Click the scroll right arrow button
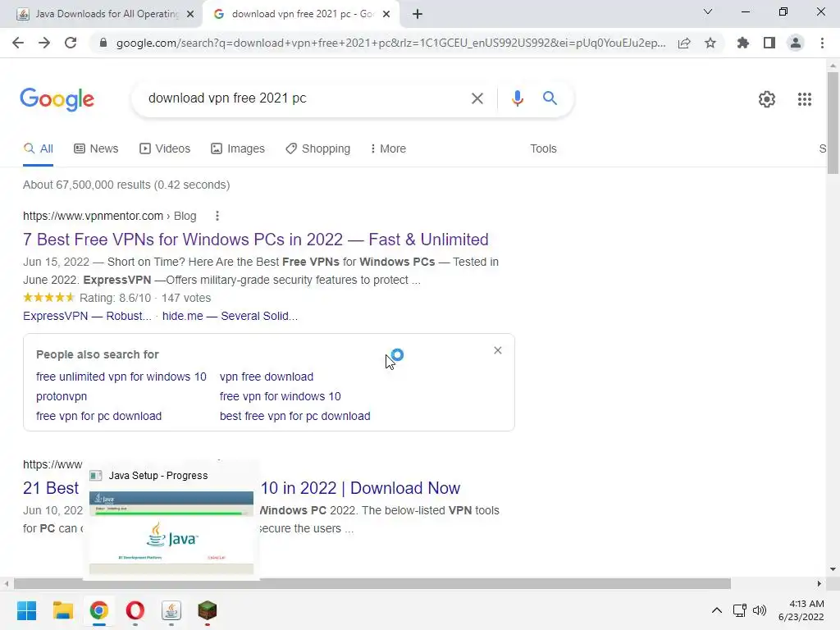 [819, 583]
